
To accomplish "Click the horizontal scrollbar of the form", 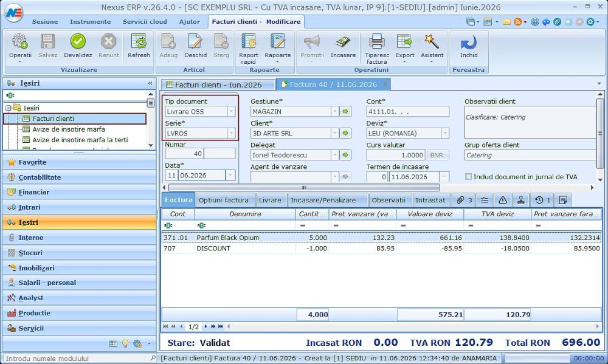I will click(303, 188).
